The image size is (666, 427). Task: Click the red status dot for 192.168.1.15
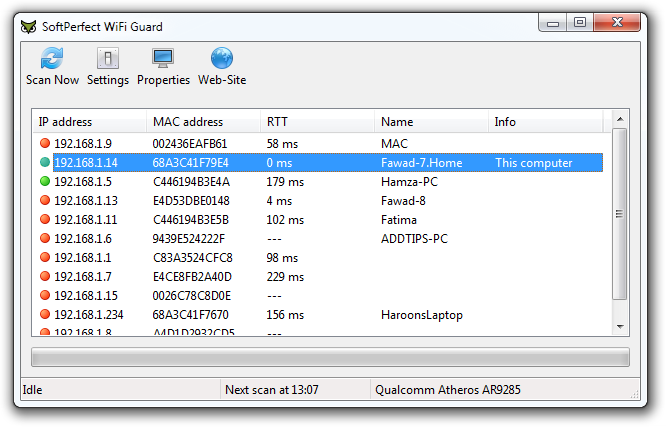[45, 295]
